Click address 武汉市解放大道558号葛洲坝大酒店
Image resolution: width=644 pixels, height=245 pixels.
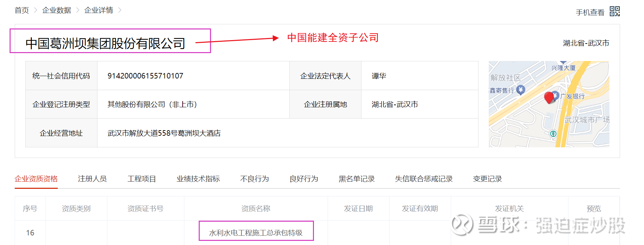164,133
